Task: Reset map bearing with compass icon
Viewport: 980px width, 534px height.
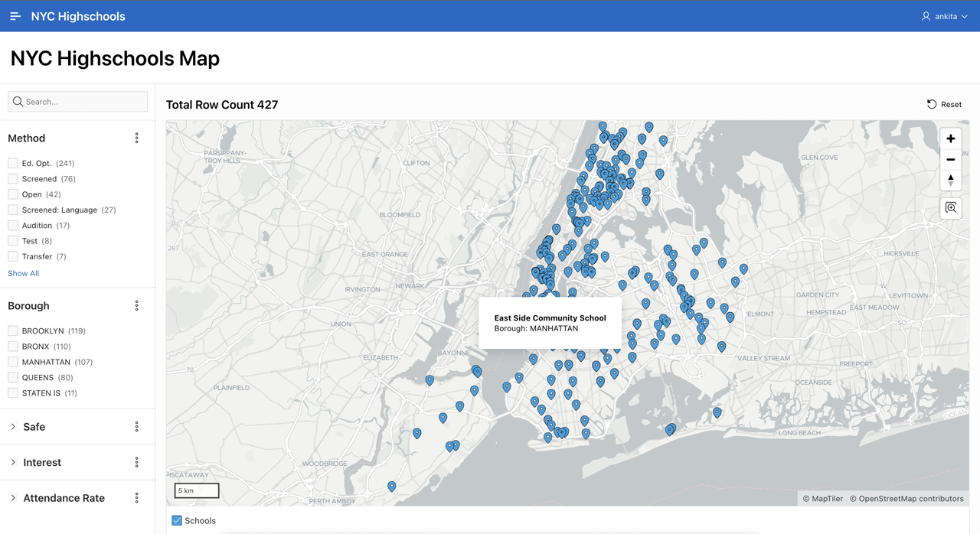Action: click(x=950, y=180)
